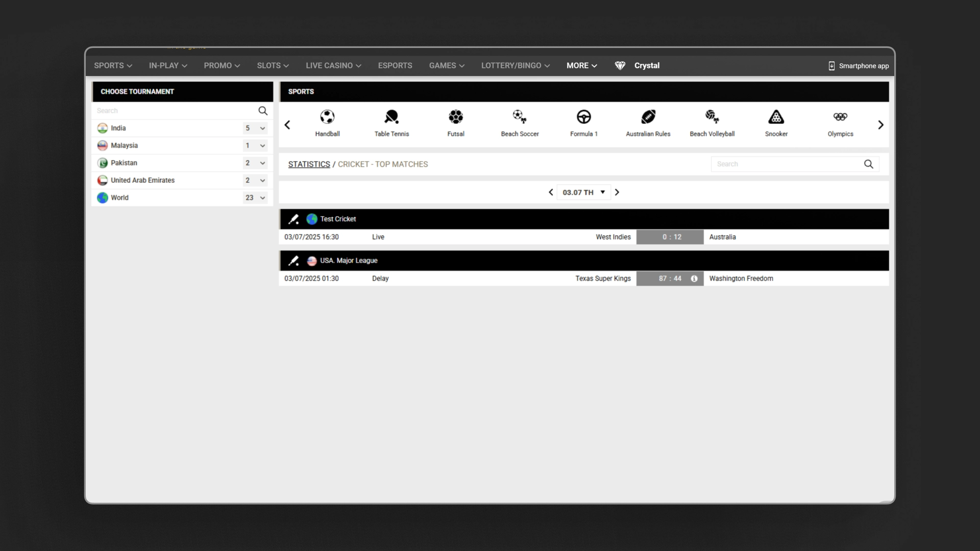Open the GAMES menu
Image resolution: width=980 pixels, height=551 pixels.
pos(447,66)
